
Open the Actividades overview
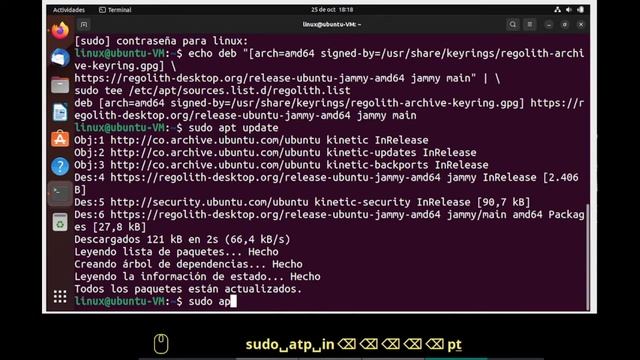pos(69,10)
